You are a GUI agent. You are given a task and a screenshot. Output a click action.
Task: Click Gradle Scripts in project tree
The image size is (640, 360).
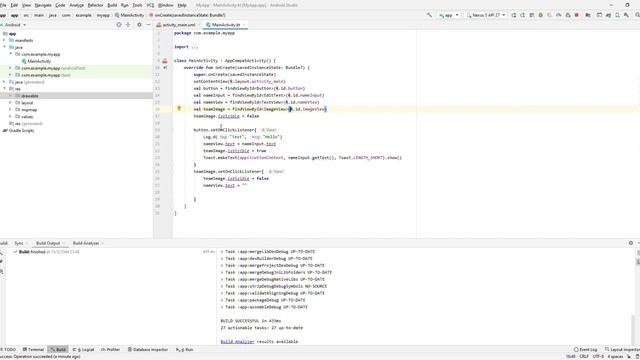point(21,131)
